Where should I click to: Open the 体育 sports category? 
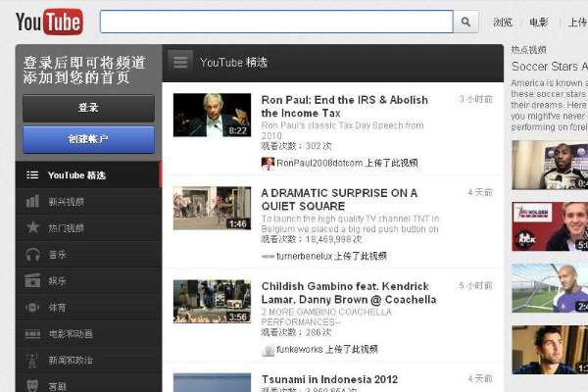click(88, 307)
